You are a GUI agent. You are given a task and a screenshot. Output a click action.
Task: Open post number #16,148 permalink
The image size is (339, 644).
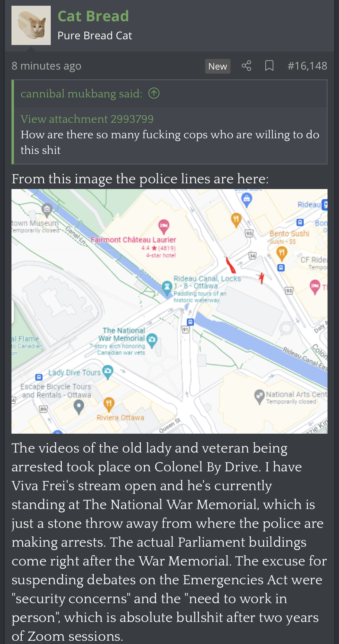(x=307, y=66)
